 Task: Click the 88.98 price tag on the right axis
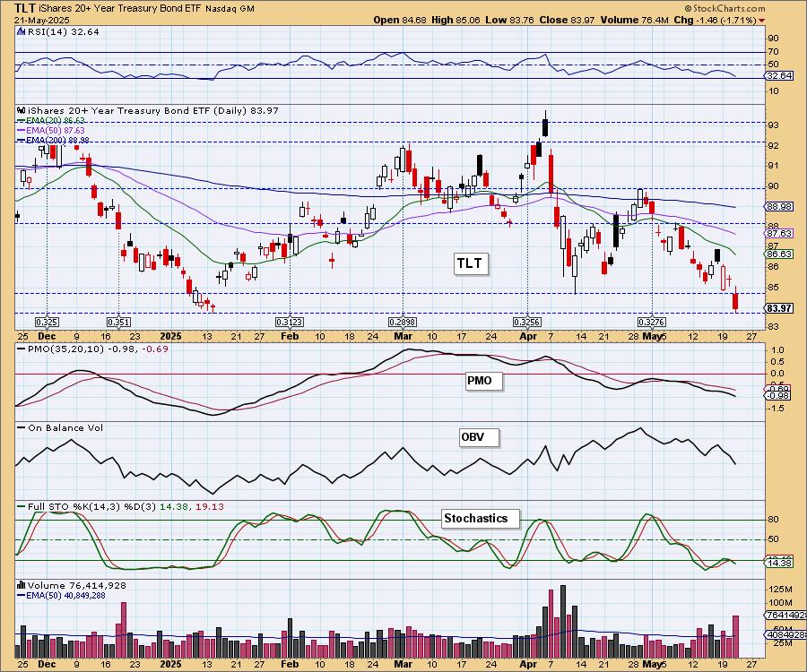pos(779,206)
